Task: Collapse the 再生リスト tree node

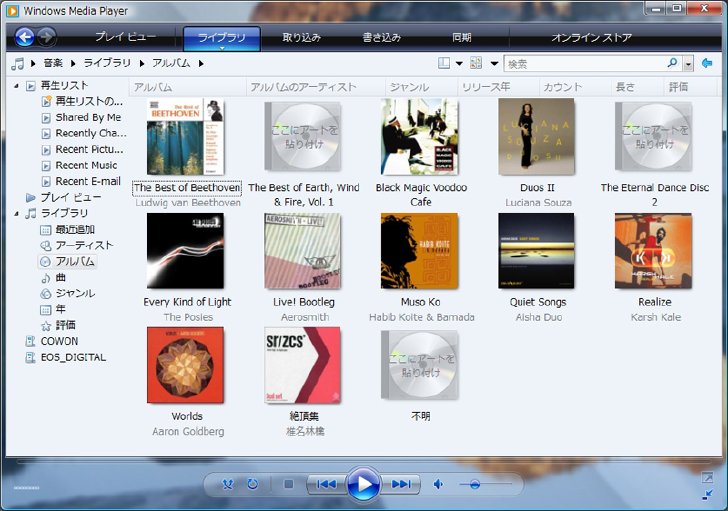Action: pyautogui.click(x=17, y=86)
